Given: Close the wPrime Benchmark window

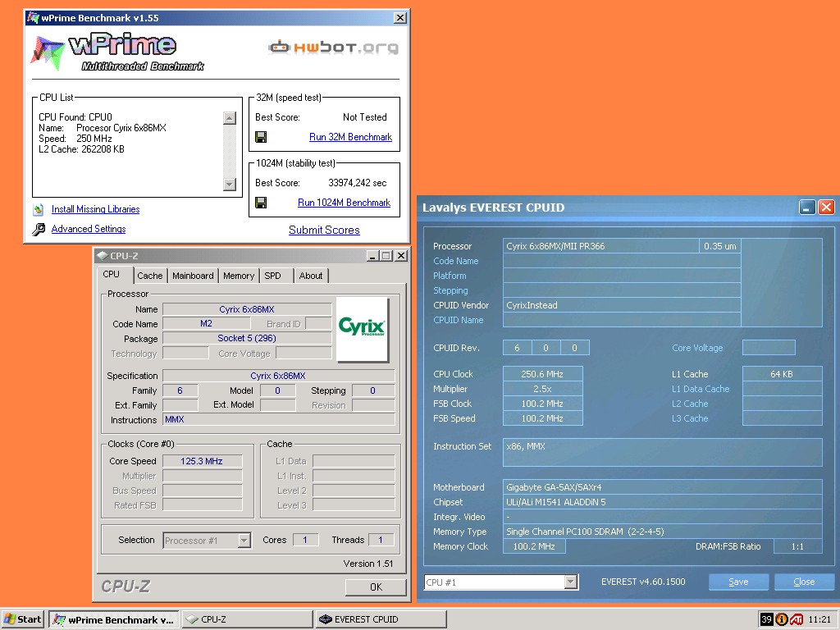Looking at the screenshot, I should pos(399,18).
